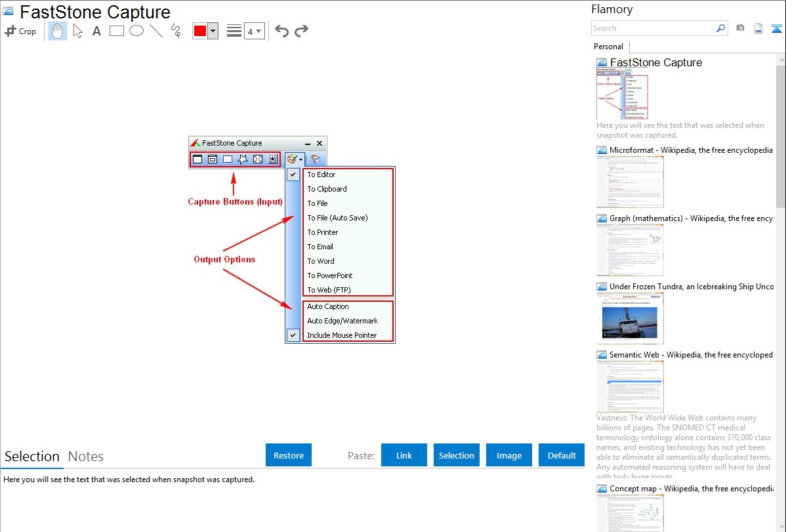Redo the last undone action
The height and width of the screenshot is (532, 786).
301,31
